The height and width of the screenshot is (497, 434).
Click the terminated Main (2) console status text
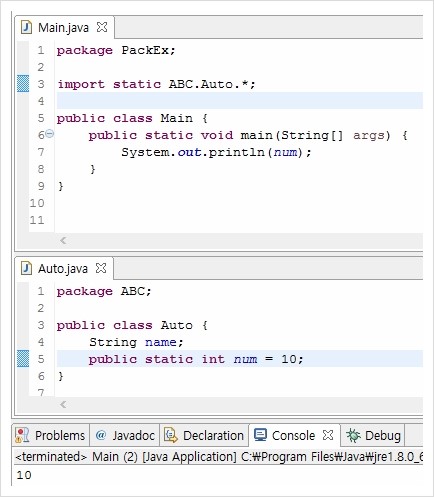[219, 457]
